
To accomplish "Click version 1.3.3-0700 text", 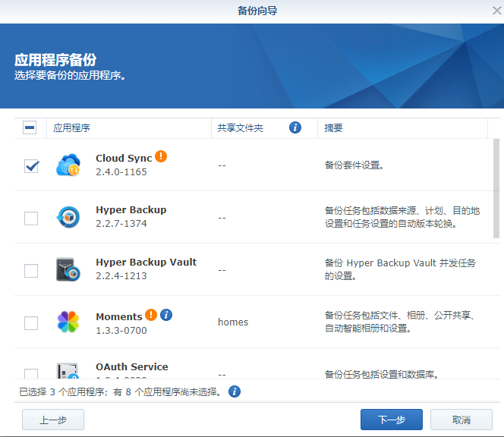I will pos(121,330).
